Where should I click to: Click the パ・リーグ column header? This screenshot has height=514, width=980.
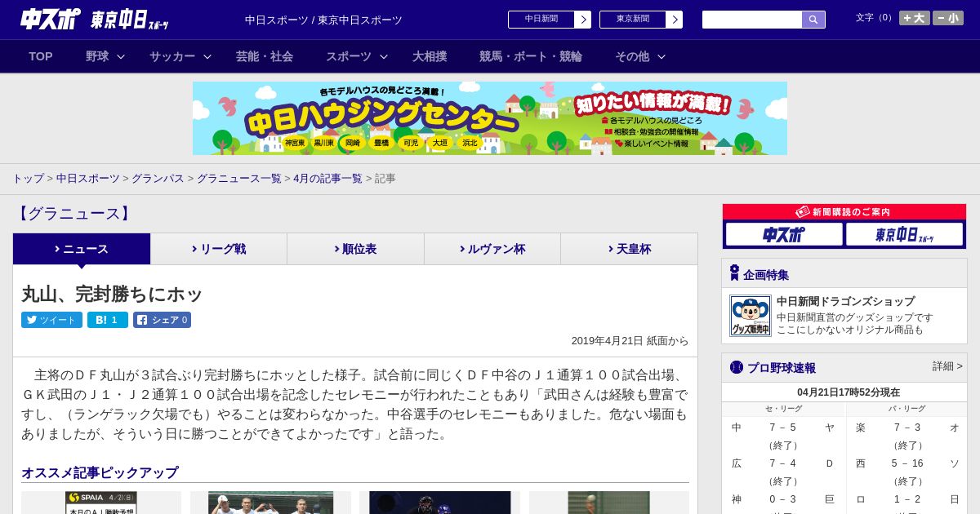click(906, 409)
